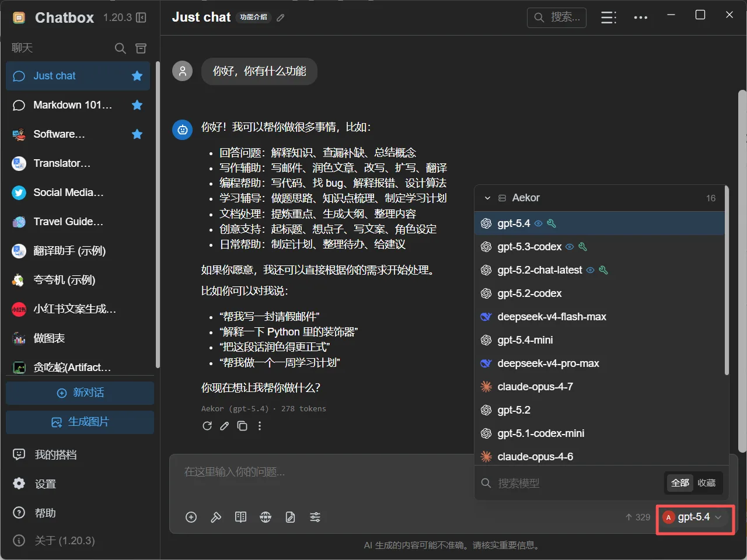This screenshot has height=560, width=747.
Task: Open the add attachment plus icon
Action: (191, 517)
